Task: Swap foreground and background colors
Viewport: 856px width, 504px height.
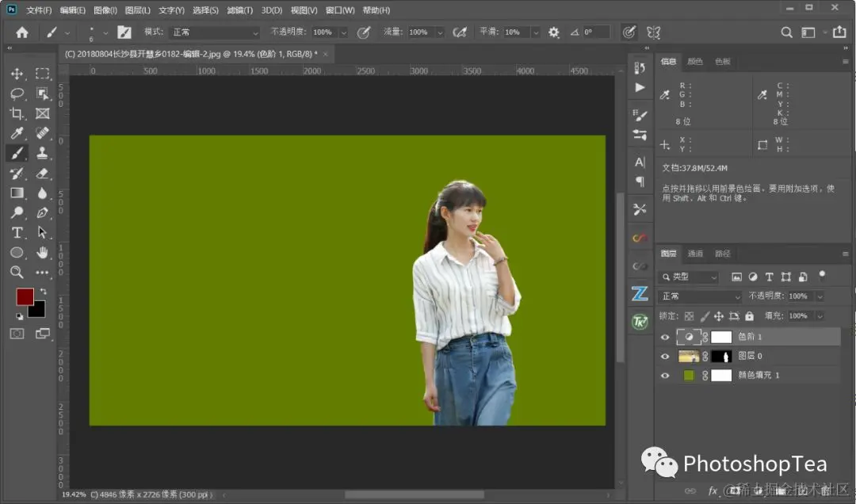Action: (x=43, y=292)
